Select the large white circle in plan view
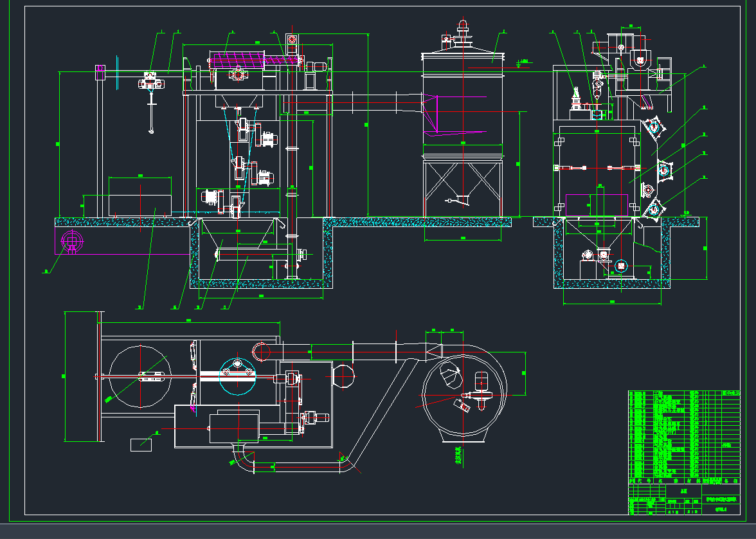 (x=139, y=376)
